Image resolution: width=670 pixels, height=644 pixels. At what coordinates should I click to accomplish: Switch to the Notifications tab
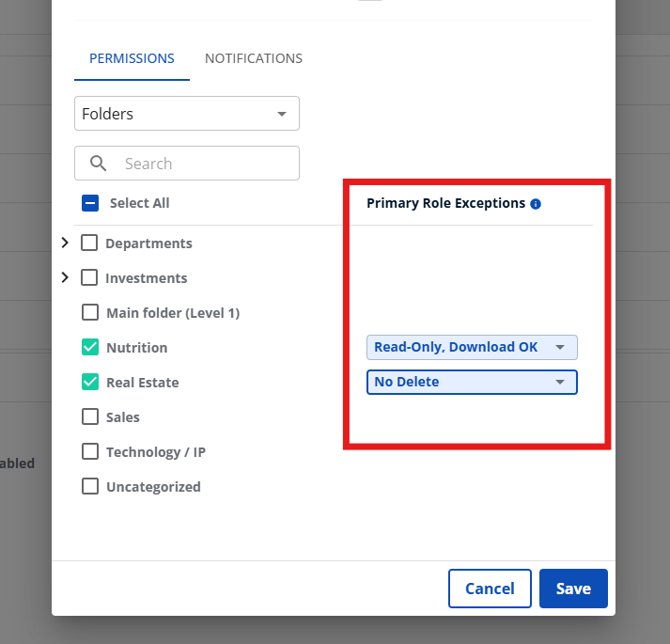tap(254, 58)
